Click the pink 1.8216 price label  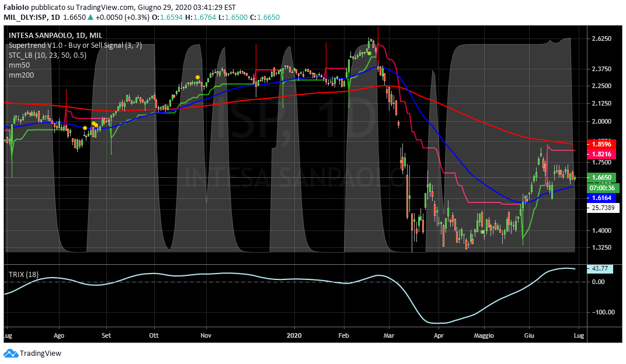tap(601, 154)
